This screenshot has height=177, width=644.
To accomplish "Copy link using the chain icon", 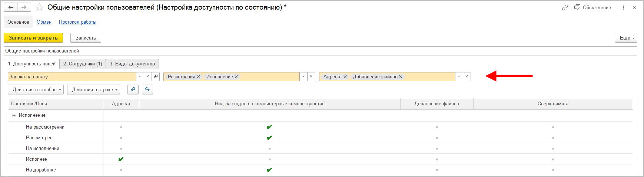I will [565, 7].
